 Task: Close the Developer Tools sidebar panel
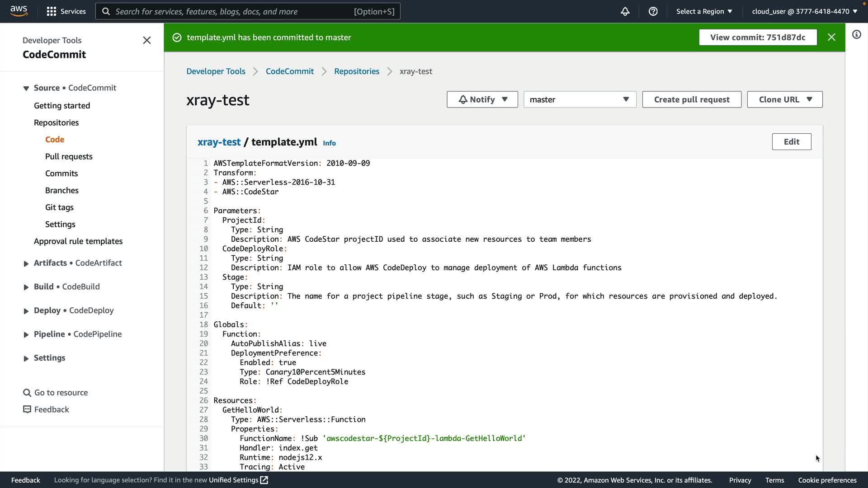click(146, 40)
